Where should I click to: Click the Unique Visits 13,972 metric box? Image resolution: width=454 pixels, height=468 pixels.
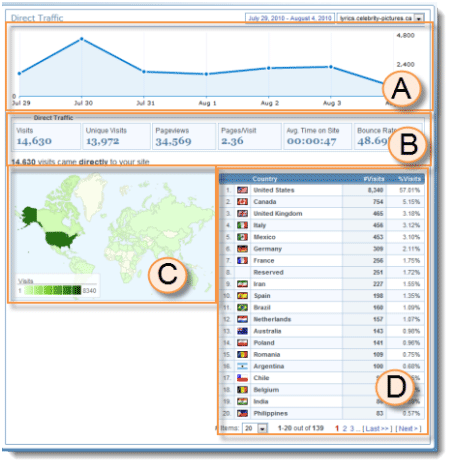(117, 136)
